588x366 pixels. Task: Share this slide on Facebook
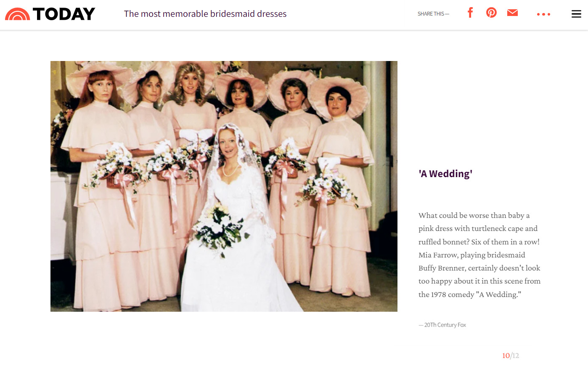[x=470, y=13]
